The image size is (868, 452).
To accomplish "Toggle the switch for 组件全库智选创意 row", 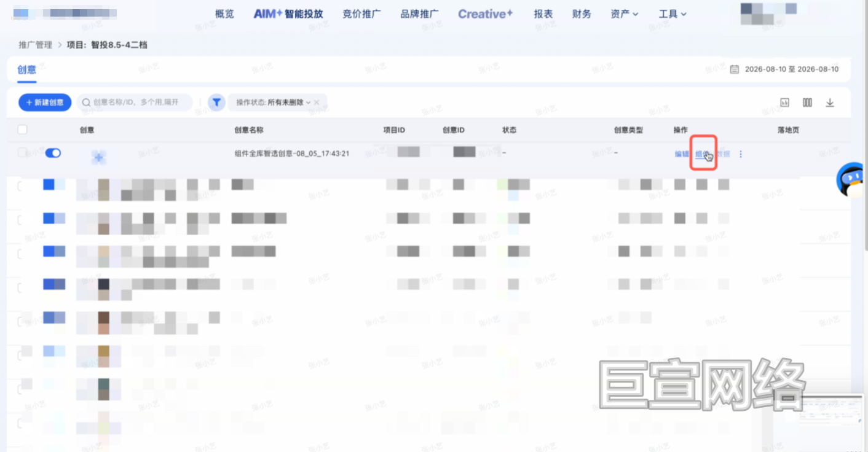I will tap(53, 153).
